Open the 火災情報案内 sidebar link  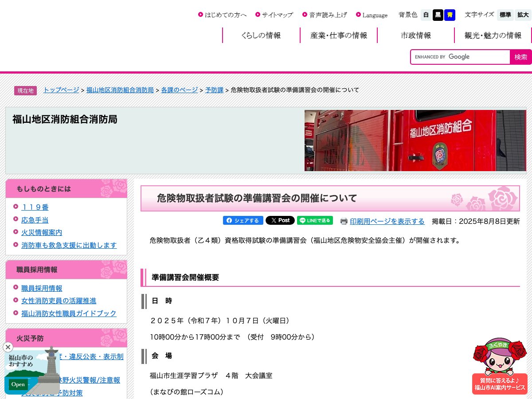click(x=42, y=232)
